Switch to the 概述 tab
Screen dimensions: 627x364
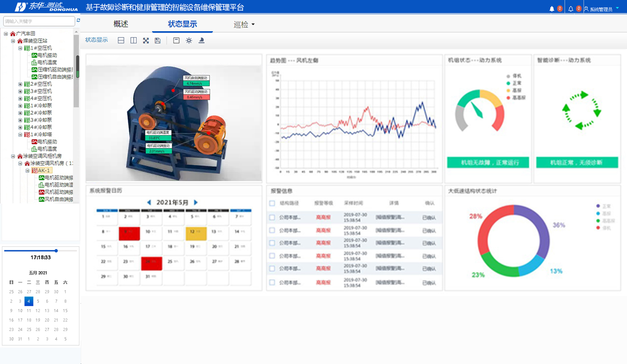(121, 24)
